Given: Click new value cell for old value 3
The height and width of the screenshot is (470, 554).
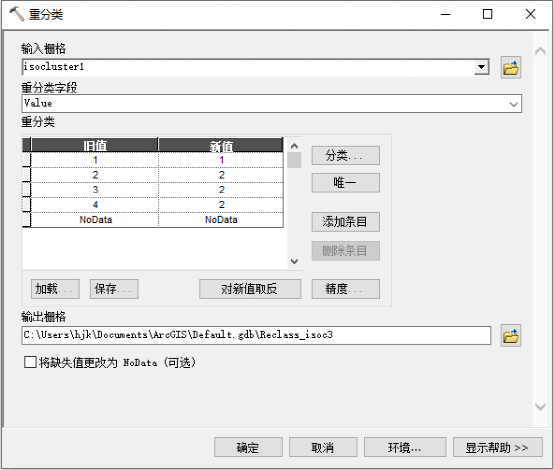Looking at the screenshot, I should click(x=221, y=190).
